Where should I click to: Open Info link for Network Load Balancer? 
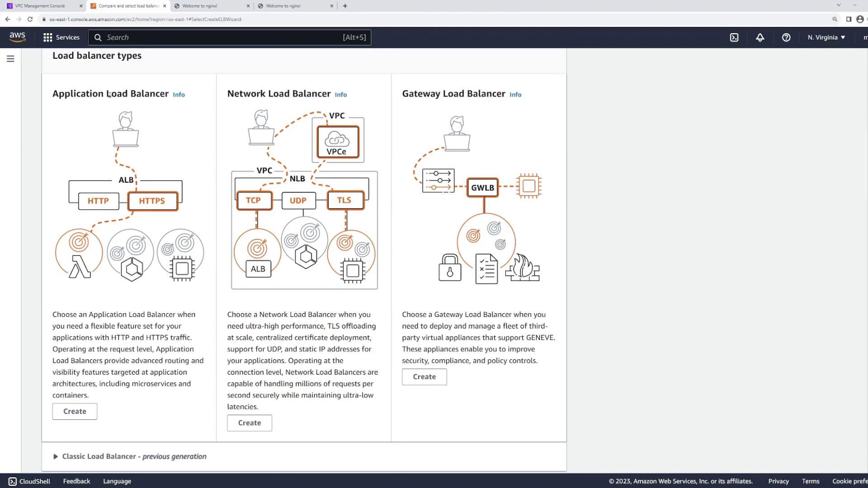click(340, 94)
